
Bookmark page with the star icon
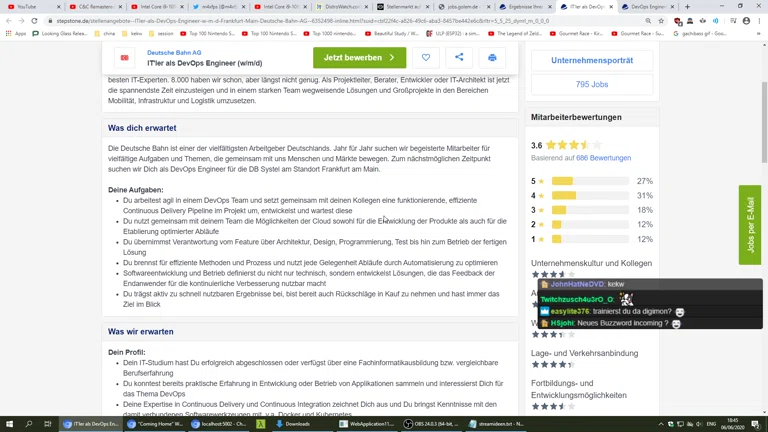(661, 20)
